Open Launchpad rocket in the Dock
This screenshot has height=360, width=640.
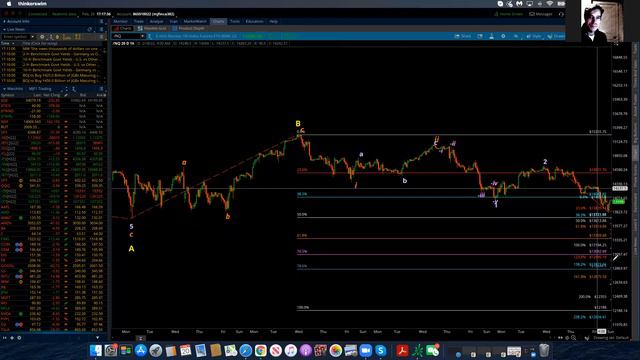156,350
